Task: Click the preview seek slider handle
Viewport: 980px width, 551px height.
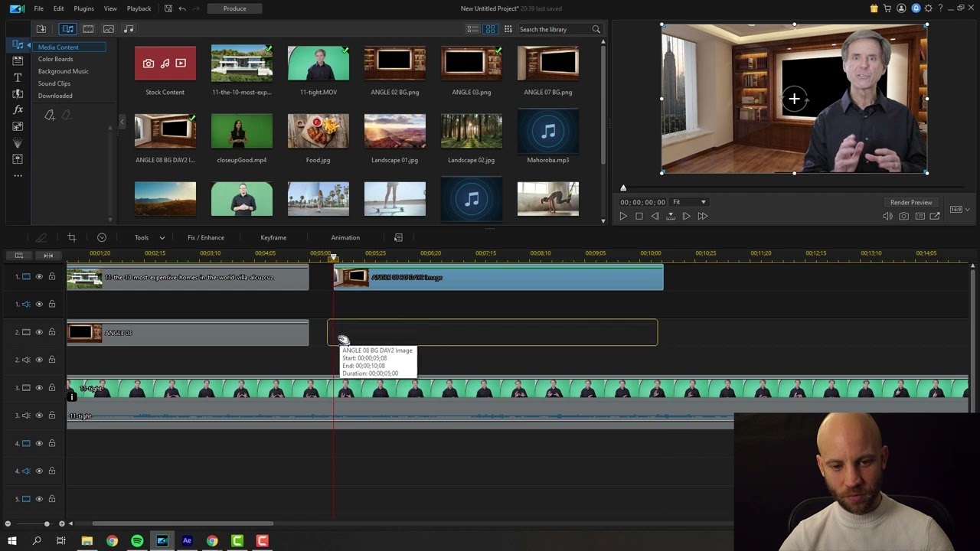Action: (x=623, y=187)
